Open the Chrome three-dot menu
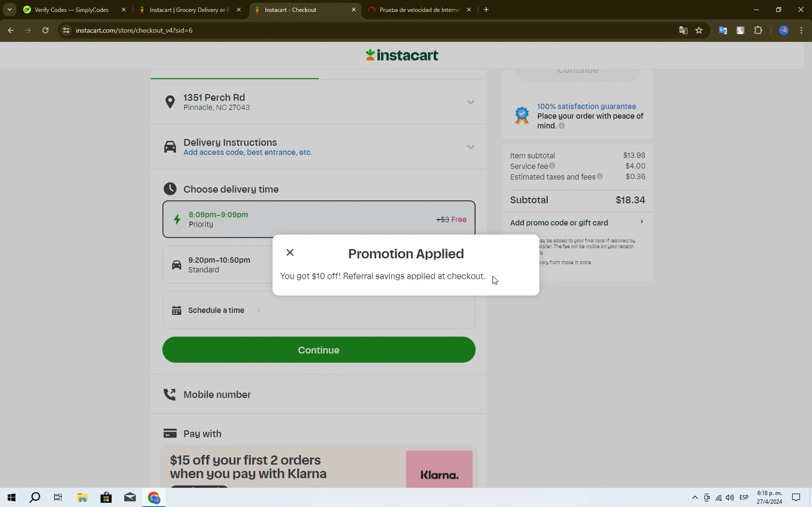812x507 pixels. click(801, 30)
